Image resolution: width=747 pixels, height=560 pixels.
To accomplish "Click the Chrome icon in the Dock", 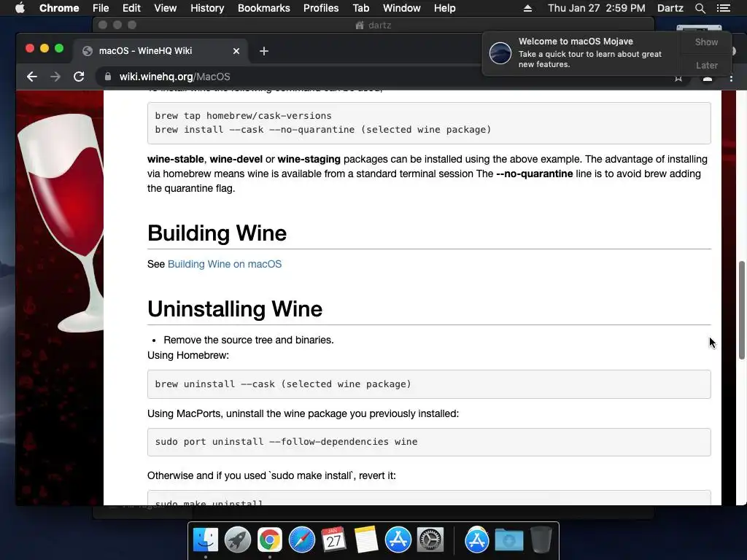I will tap(270, 540).
